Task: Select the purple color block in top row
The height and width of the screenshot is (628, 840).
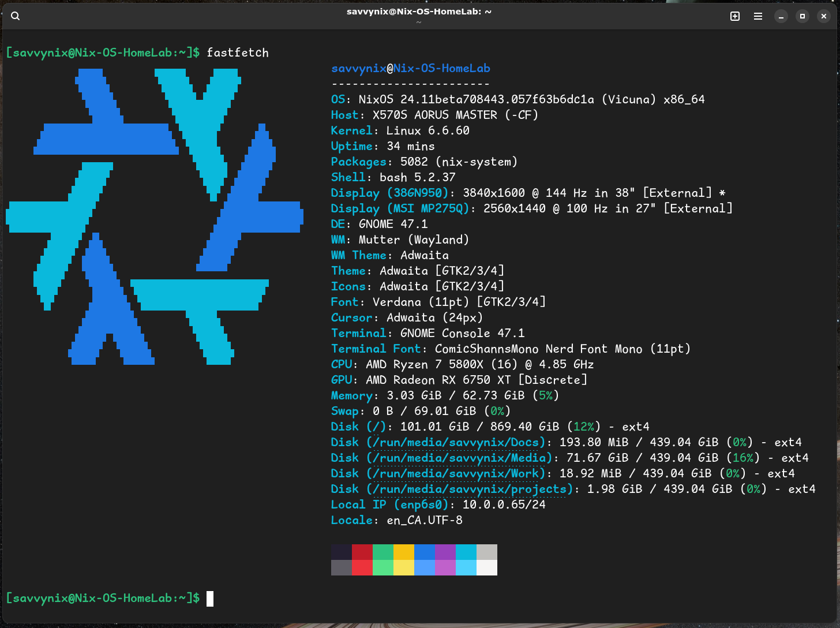Action: pos(445,552)
